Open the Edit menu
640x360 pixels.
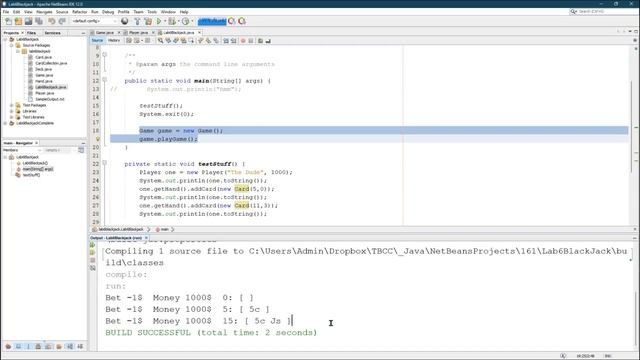tap(16, 12)
